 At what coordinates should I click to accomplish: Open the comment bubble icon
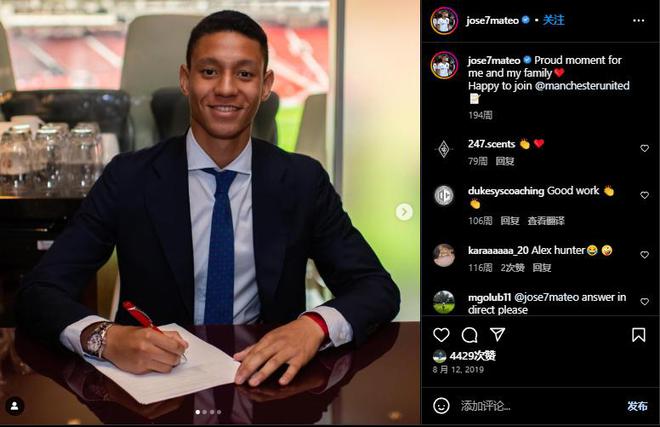click(x=469, y=335)
